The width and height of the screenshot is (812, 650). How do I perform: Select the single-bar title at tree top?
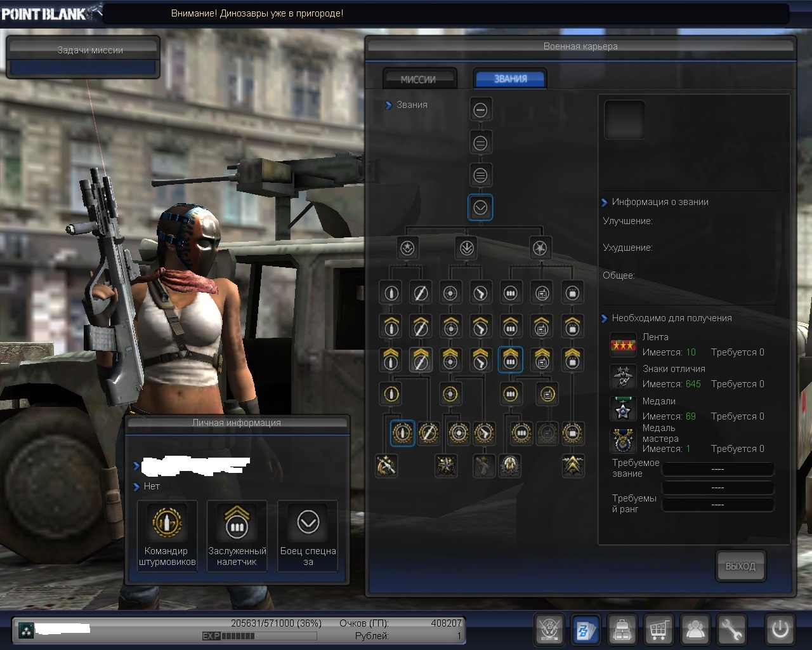coord(480,110)
